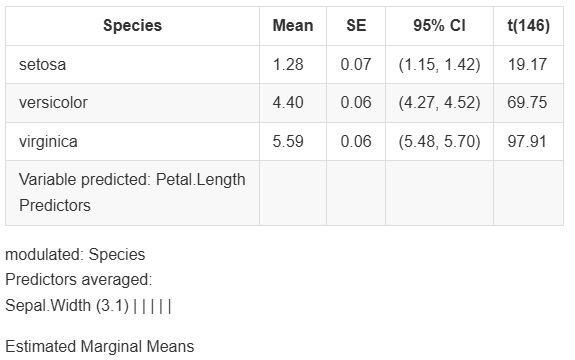Click the t value 97.91

coord(527,142)
